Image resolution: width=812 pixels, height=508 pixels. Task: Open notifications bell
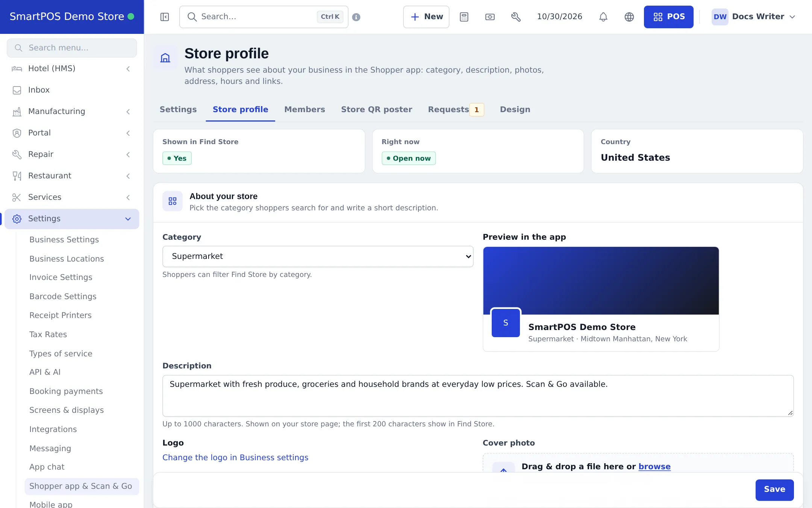coord(603,17)
